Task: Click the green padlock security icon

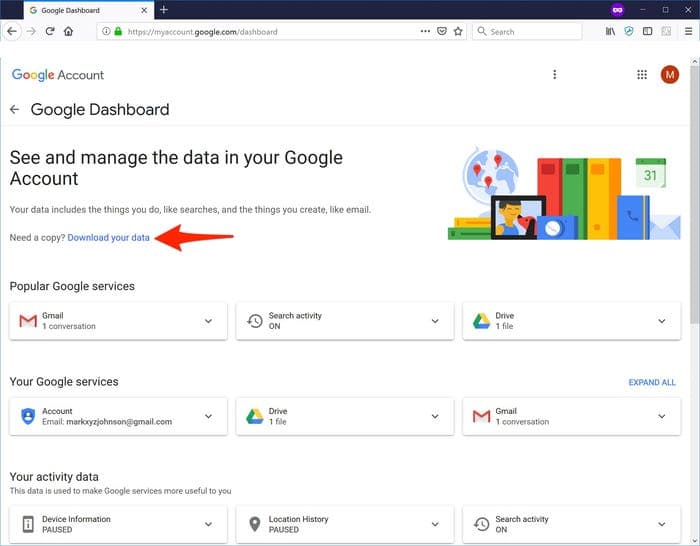Action: [118, 31]
